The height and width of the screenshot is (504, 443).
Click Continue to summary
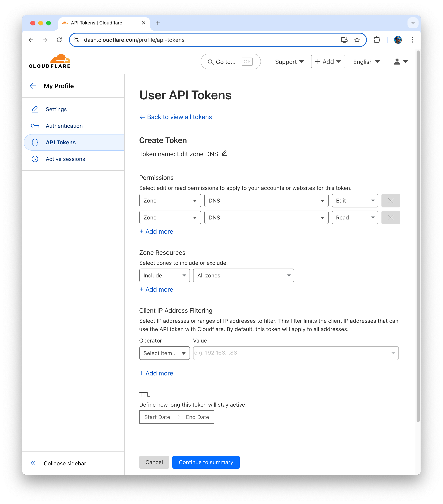coord(206,462)
